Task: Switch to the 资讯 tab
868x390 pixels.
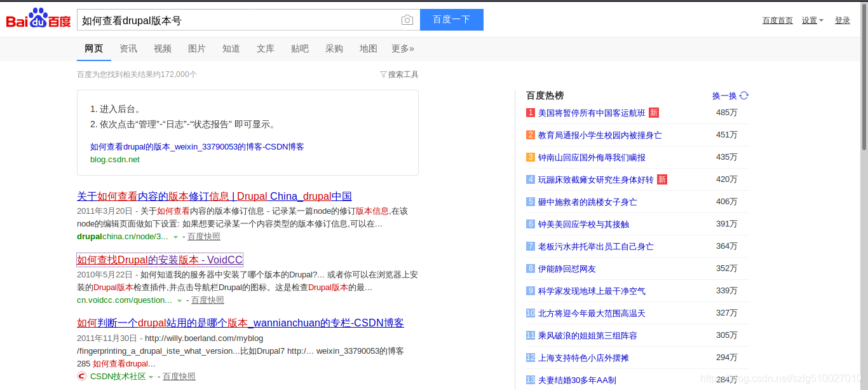Action: [x=128, y=48]
